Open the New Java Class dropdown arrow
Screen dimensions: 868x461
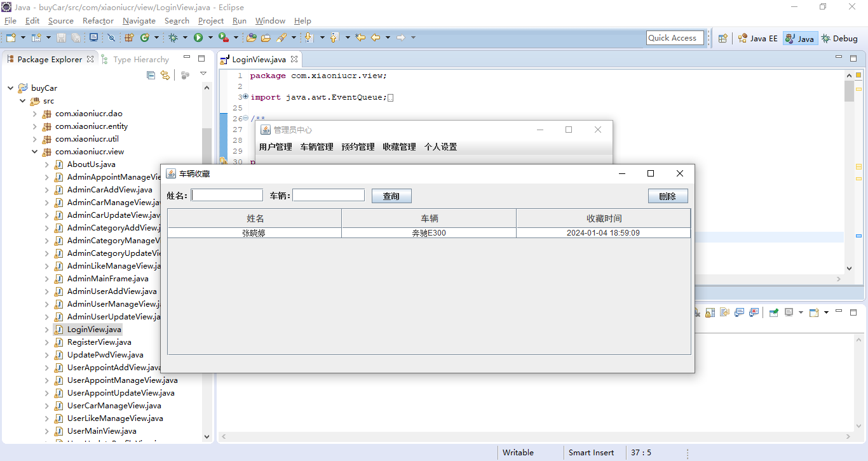click(156, 37)
